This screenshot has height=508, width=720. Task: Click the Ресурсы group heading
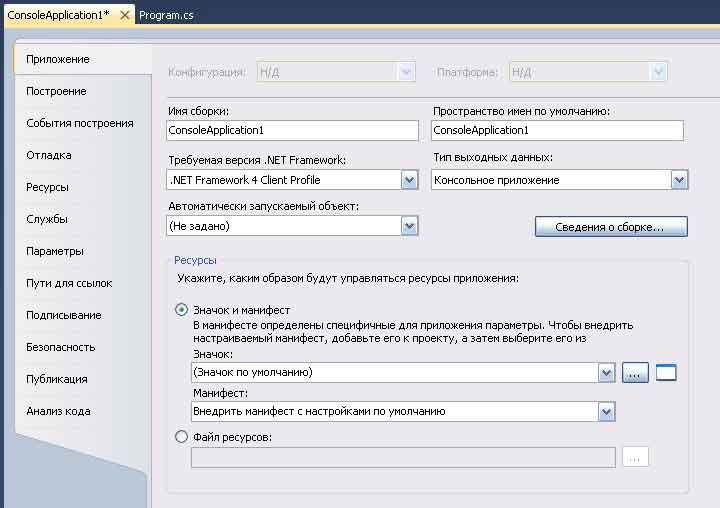point(195,260)
